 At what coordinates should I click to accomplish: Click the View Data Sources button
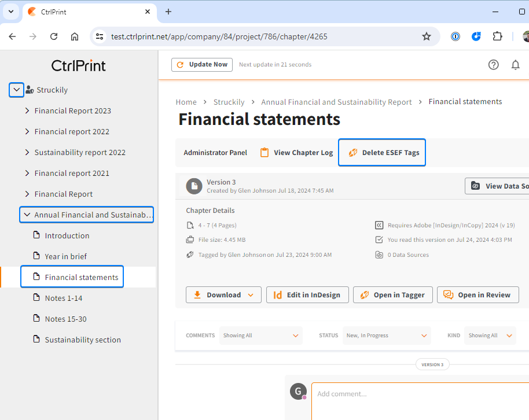pyautogui.click(x=497, y=186)
